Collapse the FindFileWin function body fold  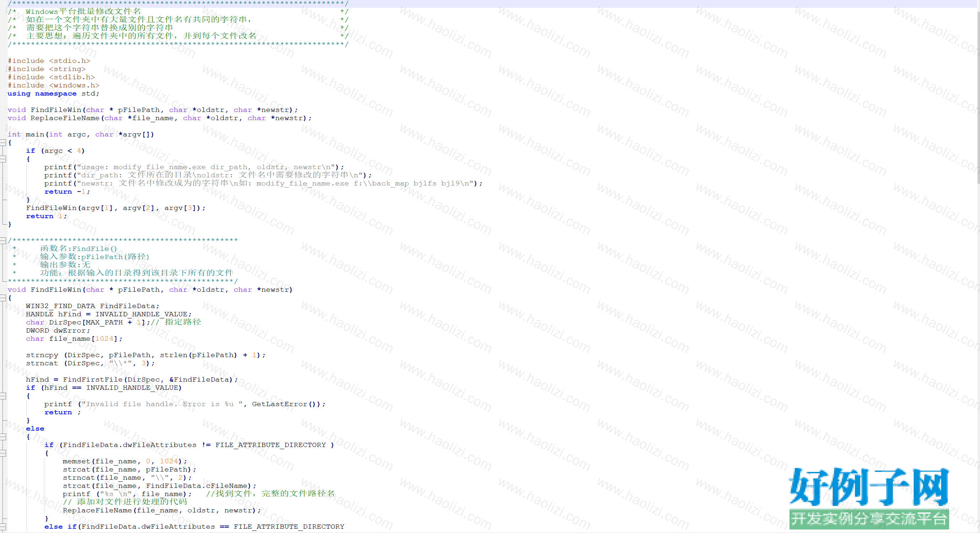tap(3, 298)
